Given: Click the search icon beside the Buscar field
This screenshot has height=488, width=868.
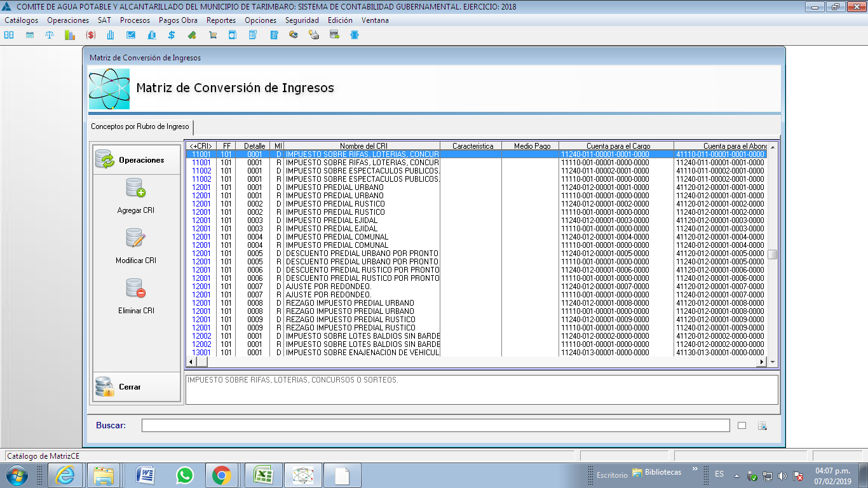Looking at the screenshot, I should pos(763,426).
